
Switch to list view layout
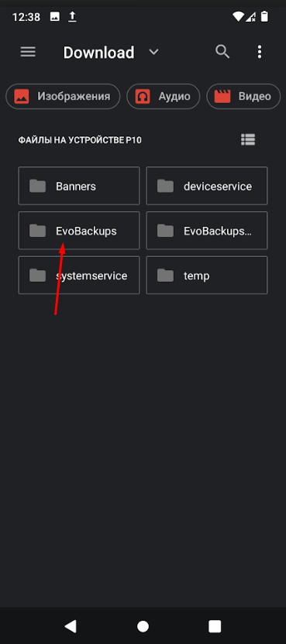click(x=248, y=140)
